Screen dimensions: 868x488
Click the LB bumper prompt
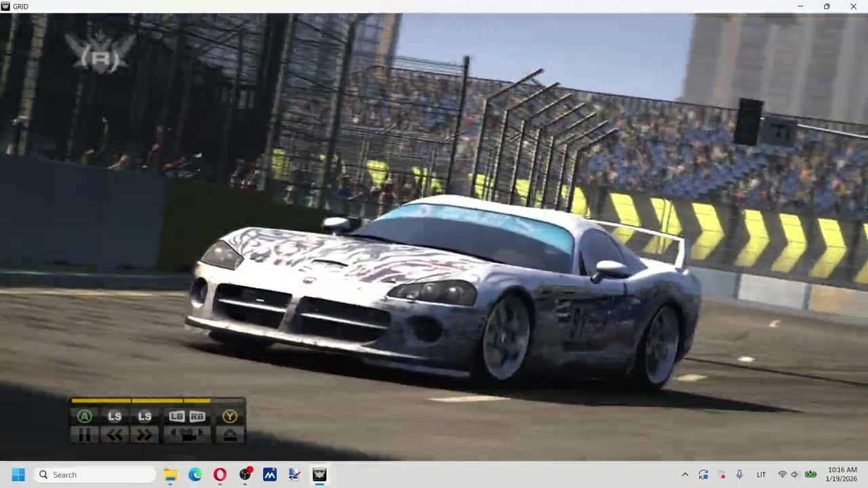click(177, 416)
